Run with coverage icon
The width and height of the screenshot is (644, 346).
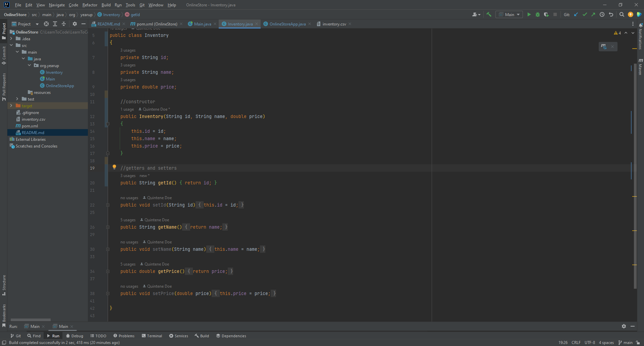click(x=546, y=14)
